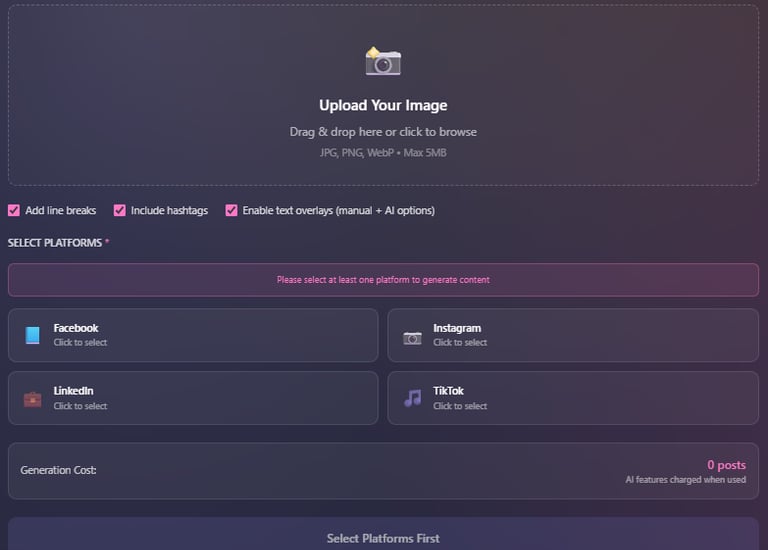This screenshot has width=768, height=550.
Task: Uncheck the Include hashtags checkbox
Action: pyautogui.click(x=120, y=211)
